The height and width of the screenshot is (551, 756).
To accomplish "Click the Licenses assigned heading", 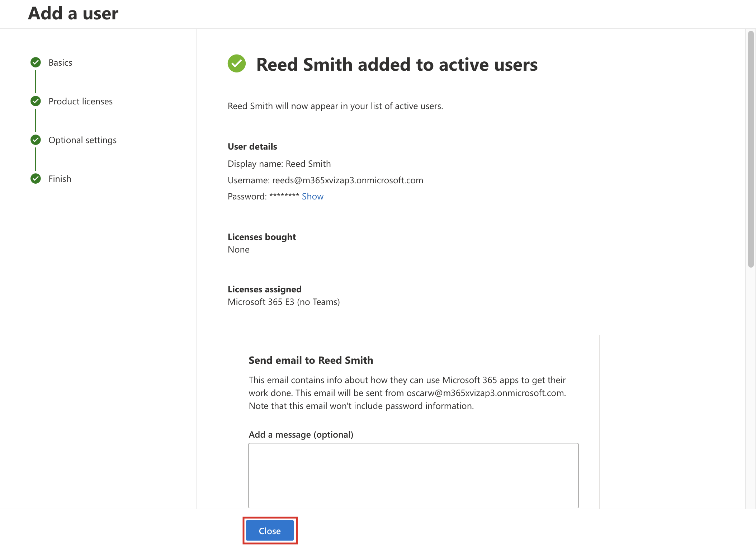I will [x=264, y=289].
